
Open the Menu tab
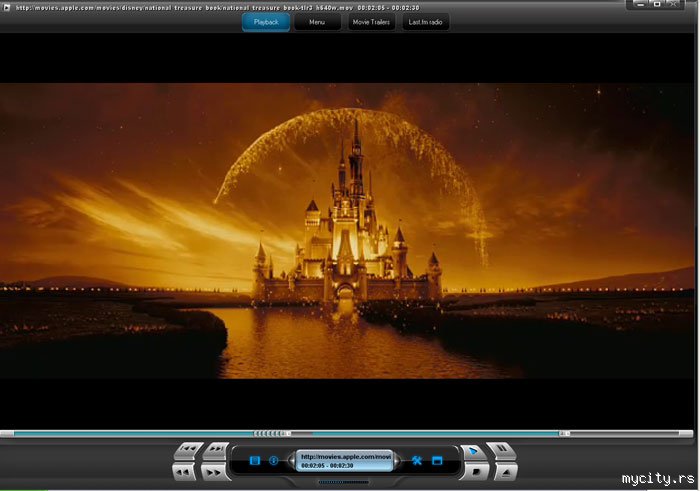point(317,22)
